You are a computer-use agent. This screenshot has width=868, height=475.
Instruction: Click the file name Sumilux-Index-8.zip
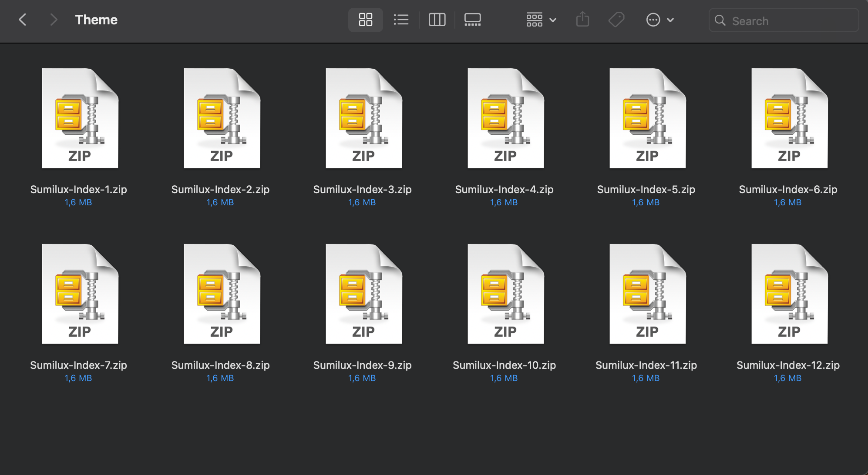pos(220,365)
